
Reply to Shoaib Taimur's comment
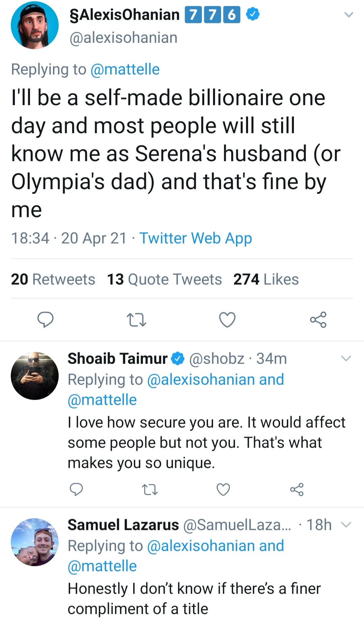click(76, 489)
